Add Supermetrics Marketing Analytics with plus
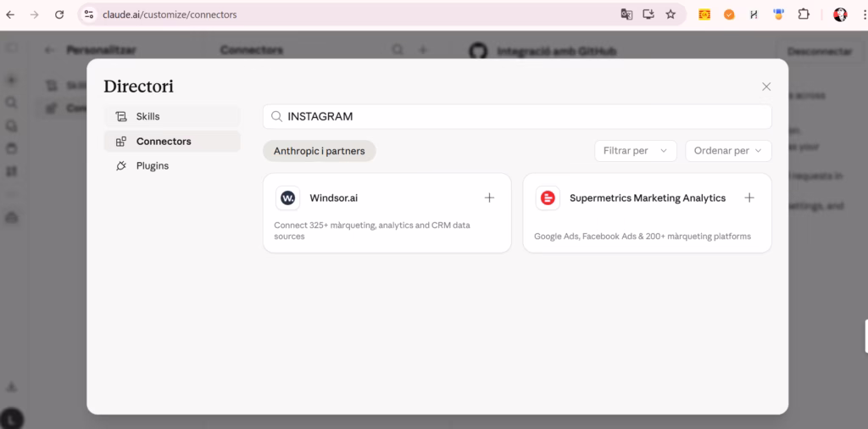 click(x=749, y=198)
